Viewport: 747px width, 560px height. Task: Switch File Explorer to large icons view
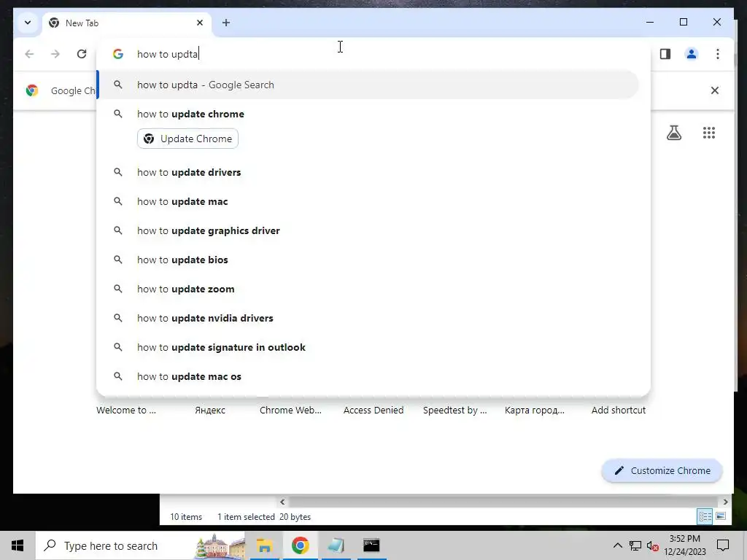(x=720, y=516)
